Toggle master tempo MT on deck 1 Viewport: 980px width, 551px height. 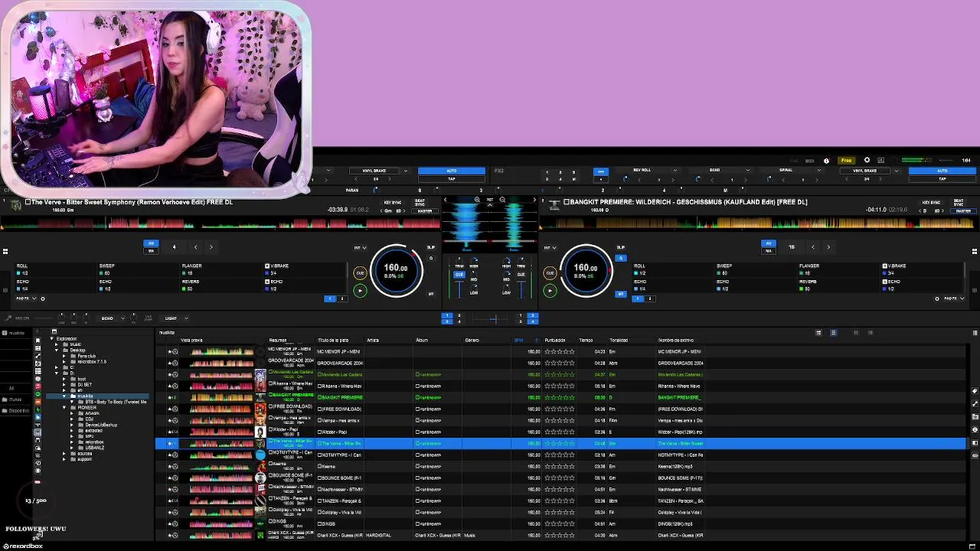431,294
